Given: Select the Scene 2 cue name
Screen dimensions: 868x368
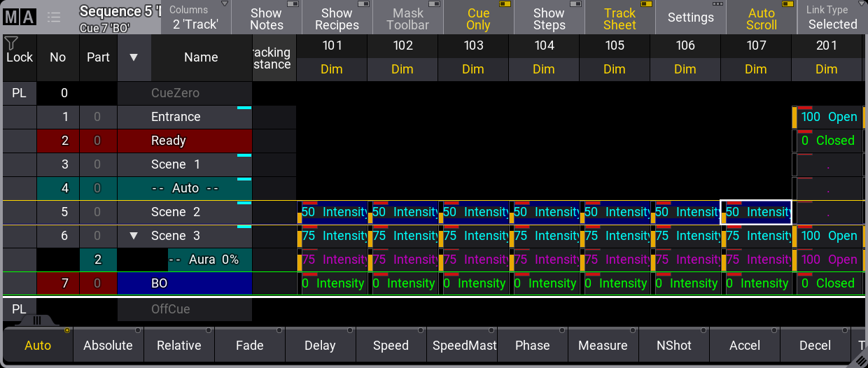Looking at the screenshot, I should tap(185, 212).
